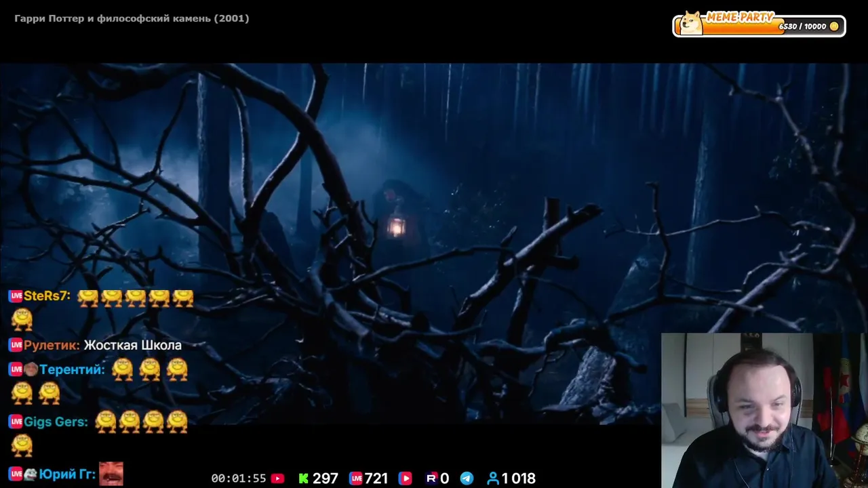The width and height of the screenshot is (868, 488).
Task: Click the LIVE badge next to Gigs Gers
Action: point(16,422)
